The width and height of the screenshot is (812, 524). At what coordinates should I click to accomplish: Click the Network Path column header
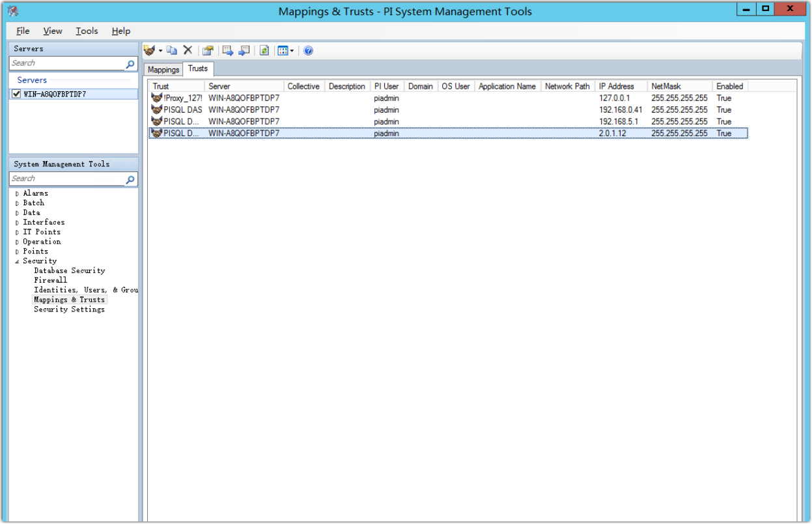coord(568,86)
